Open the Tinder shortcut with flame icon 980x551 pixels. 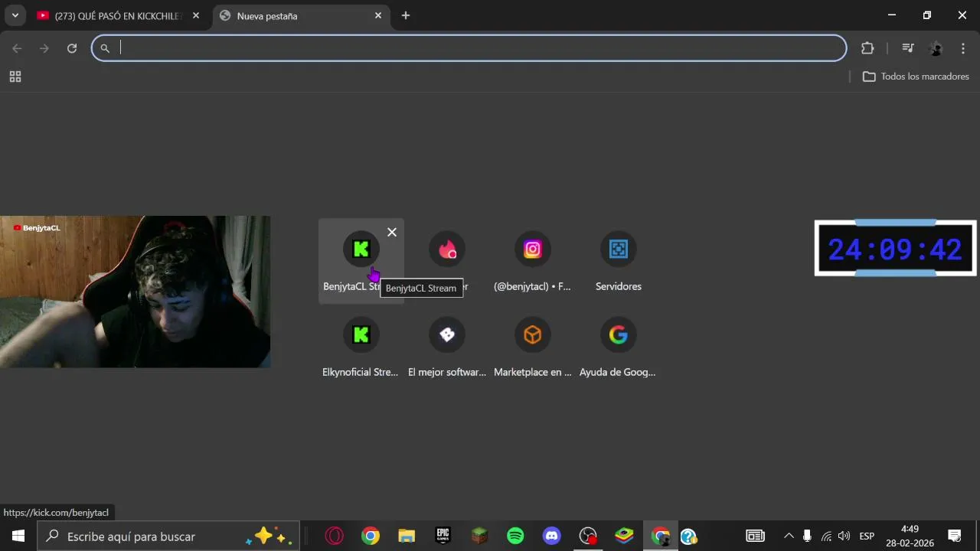[x=447, y=261]
